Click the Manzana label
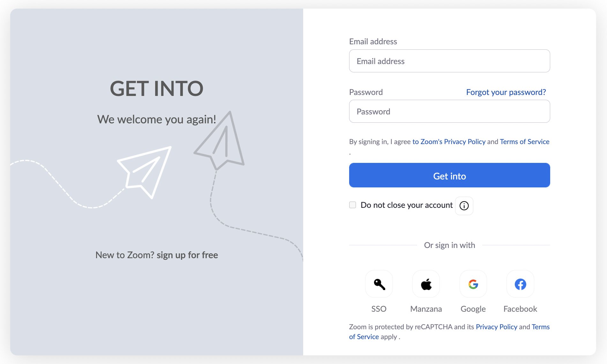The height and width of the screenshot is (364, 607). [426, 309]
